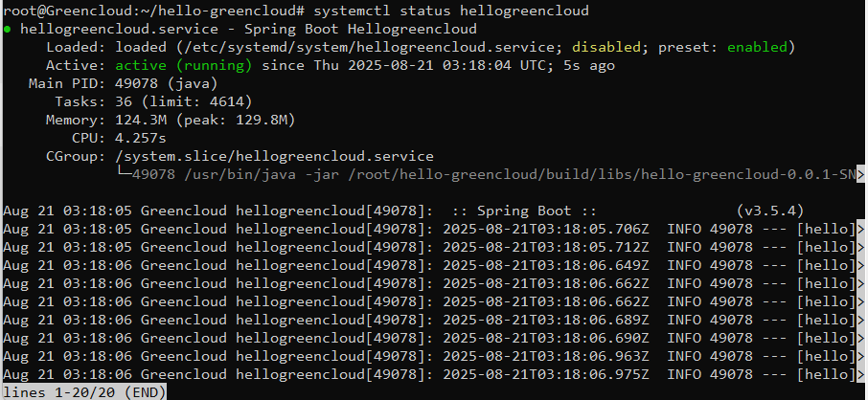The width and height of the screenshot is (868, 400).
Task: Click truncation arrow on 03:18:05.712Z log line
Action: 859,247
